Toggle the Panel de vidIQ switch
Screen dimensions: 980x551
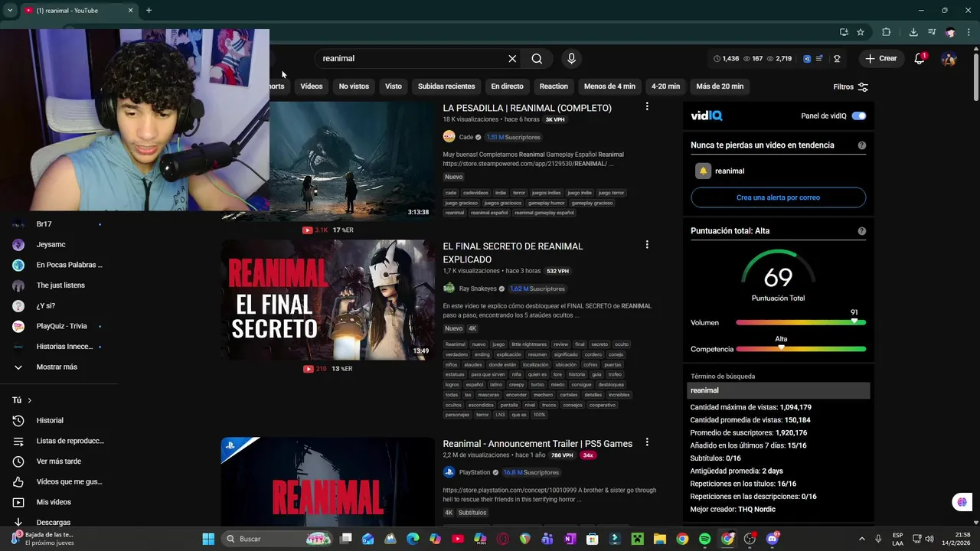click(x=859, y=116)
